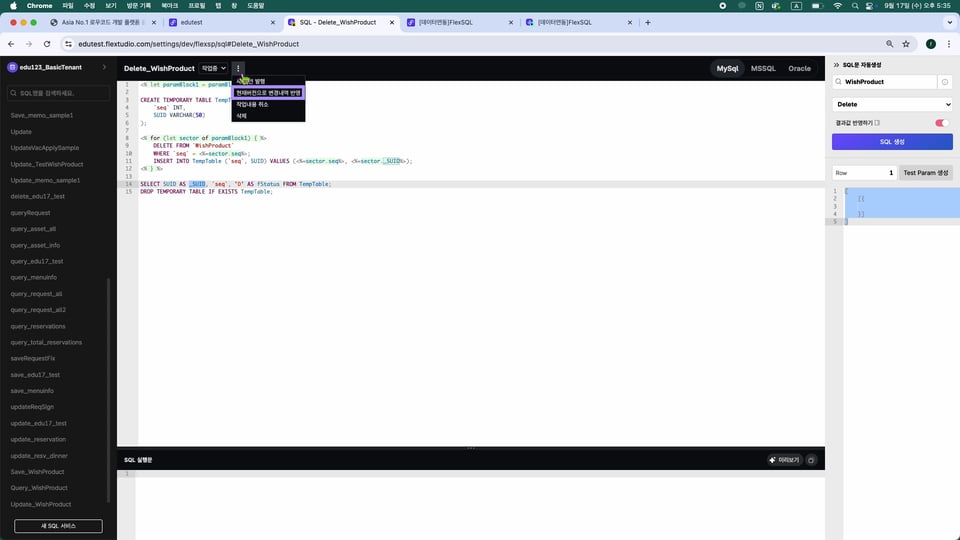The width and height of the screenshot is (960, 540).
Task: Click the 미리보기 preview button in SQL 실행문 bar
Action: [784, 460]
